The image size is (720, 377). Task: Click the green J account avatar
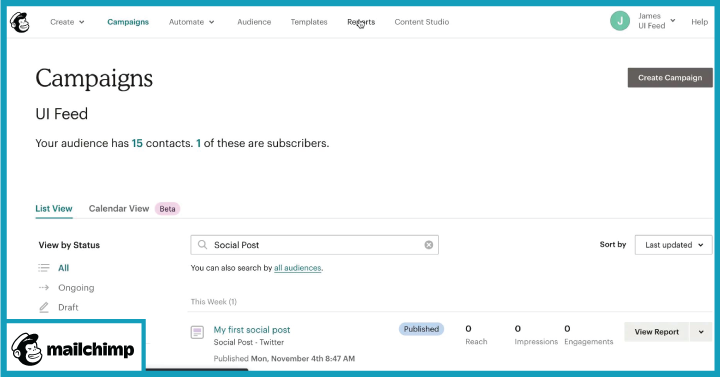[x=619, y=21]
